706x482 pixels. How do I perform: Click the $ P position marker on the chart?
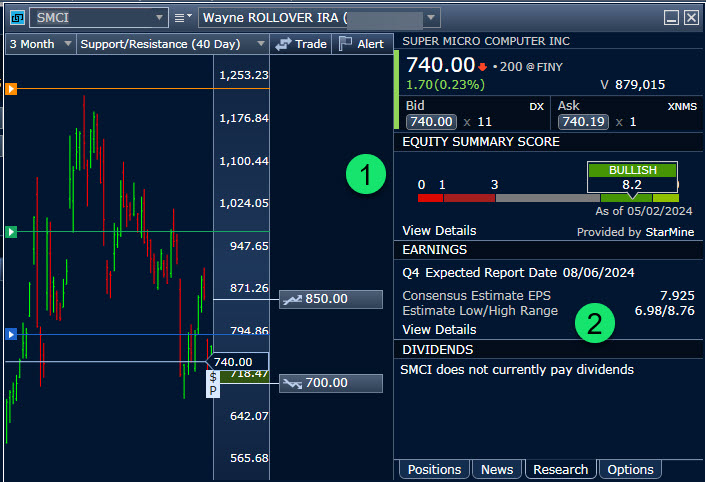coord(213,383)
